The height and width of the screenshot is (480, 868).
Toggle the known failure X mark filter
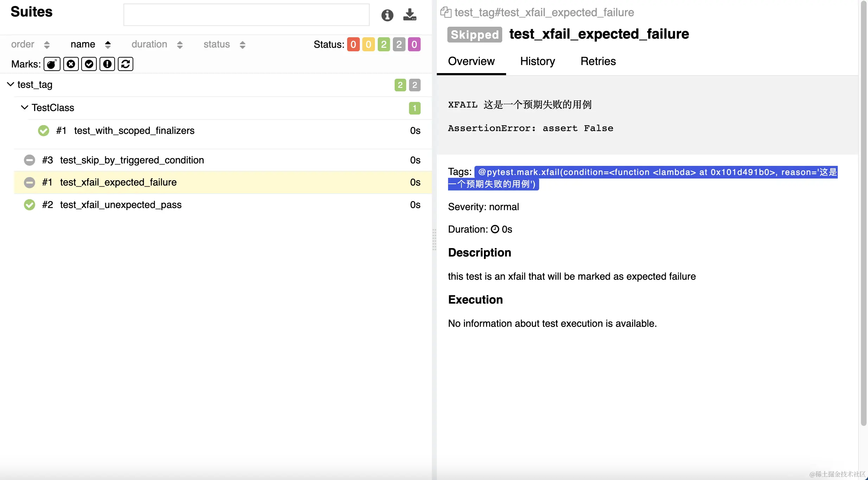(x=71, y=64)
